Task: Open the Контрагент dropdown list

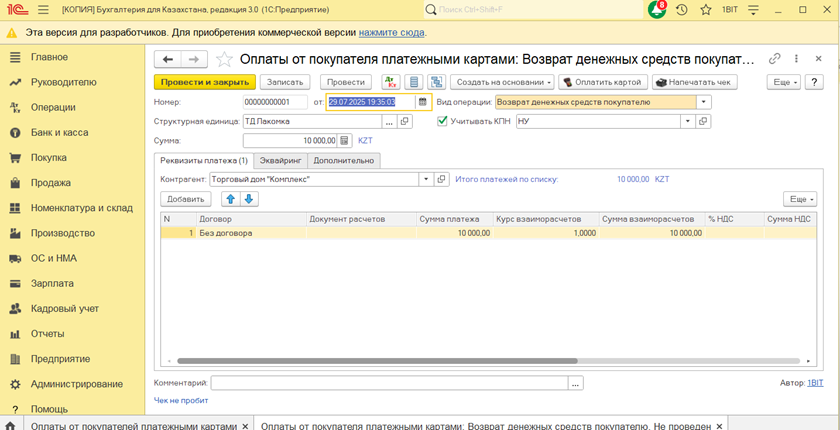Action: (426, 180)
